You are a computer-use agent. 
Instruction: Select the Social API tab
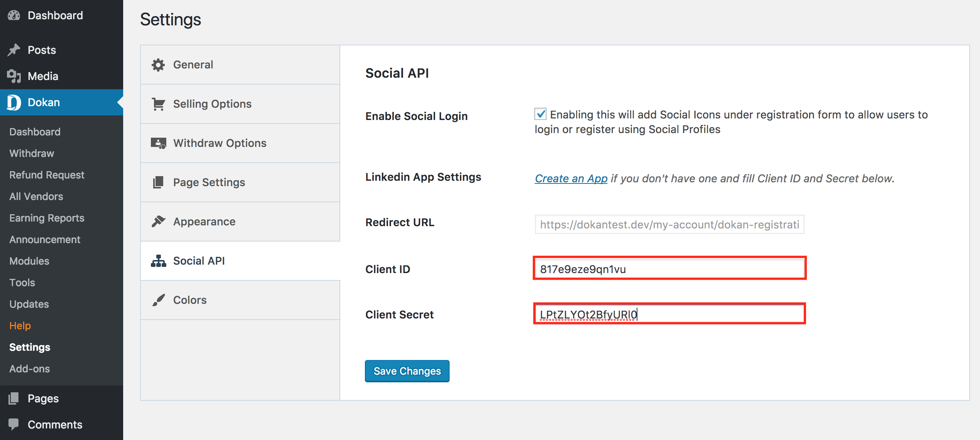[240, 261]
